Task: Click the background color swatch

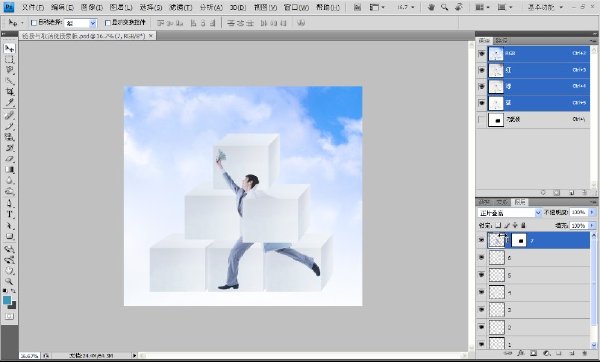Action: [x=12, y=305]
